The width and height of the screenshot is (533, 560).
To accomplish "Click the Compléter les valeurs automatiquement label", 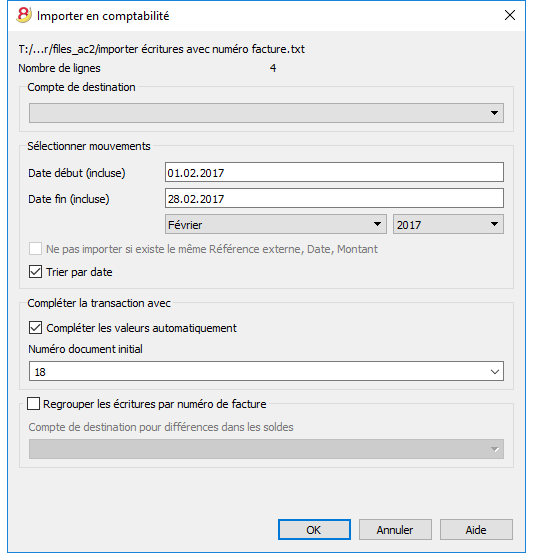I will click(x=141, y=328).
